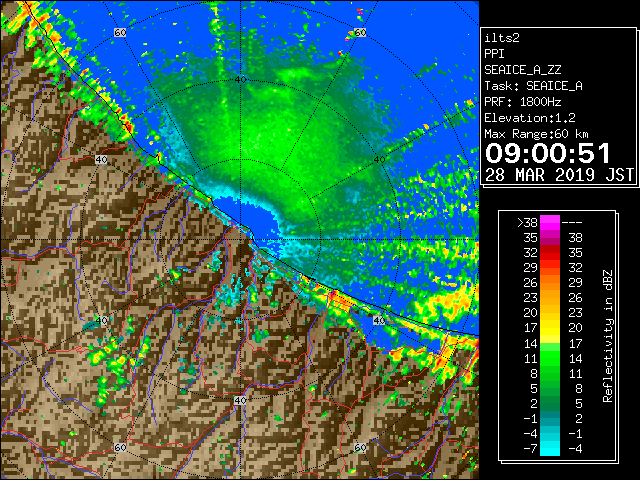The width and height of the screenshot is (640, 480).
Task: Click the lower-left '60' range ring label
Action: pos(120,447)
